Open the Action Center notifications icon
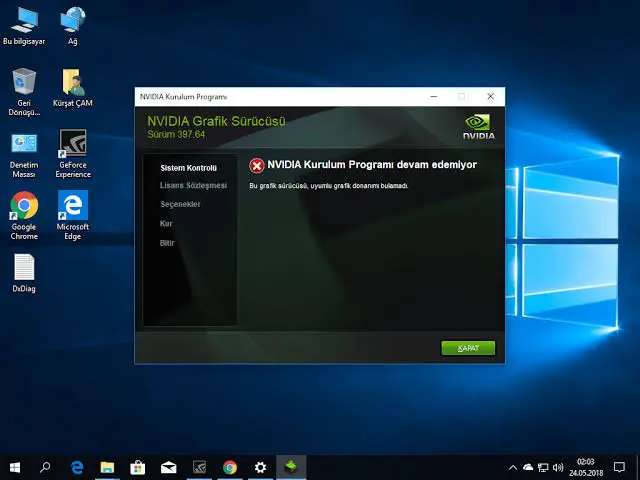 (619, 467)
